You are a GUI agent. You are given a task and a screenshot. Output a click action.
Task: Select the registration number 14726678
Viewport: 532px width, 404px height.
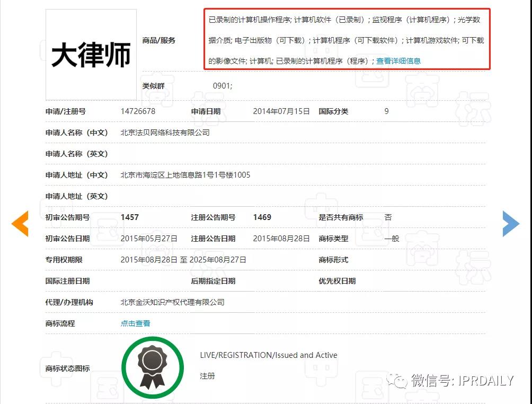point(138,111)
